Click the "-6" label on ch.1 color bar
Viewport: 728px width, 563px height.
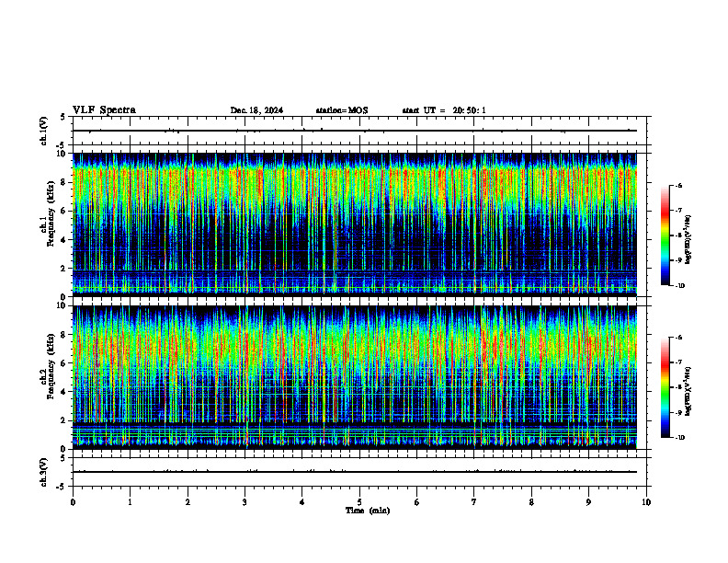(678, 185)
